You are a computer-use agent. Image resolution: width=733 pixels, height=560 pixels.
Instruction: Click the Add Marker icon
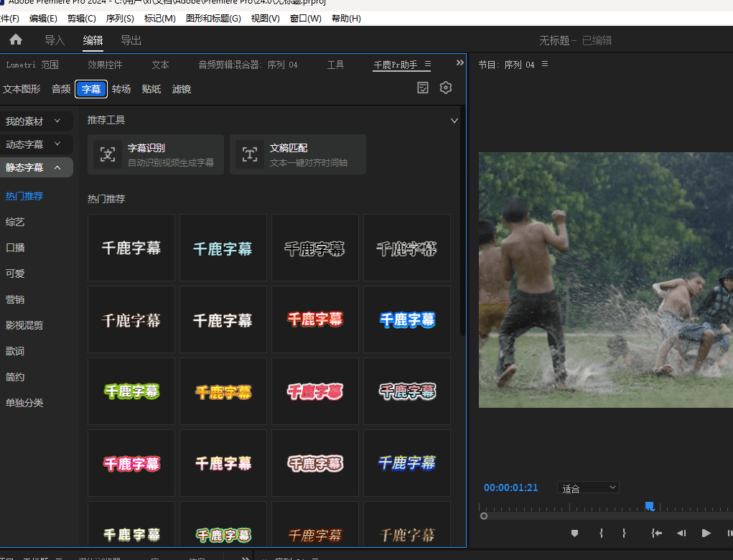pos(574,533)
